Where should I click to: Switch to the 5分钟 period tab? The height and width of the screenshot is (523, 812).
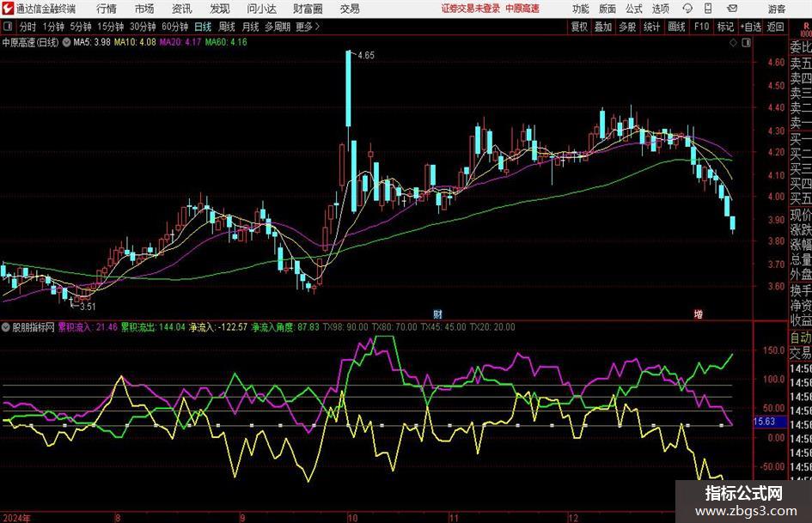point(81,27)
